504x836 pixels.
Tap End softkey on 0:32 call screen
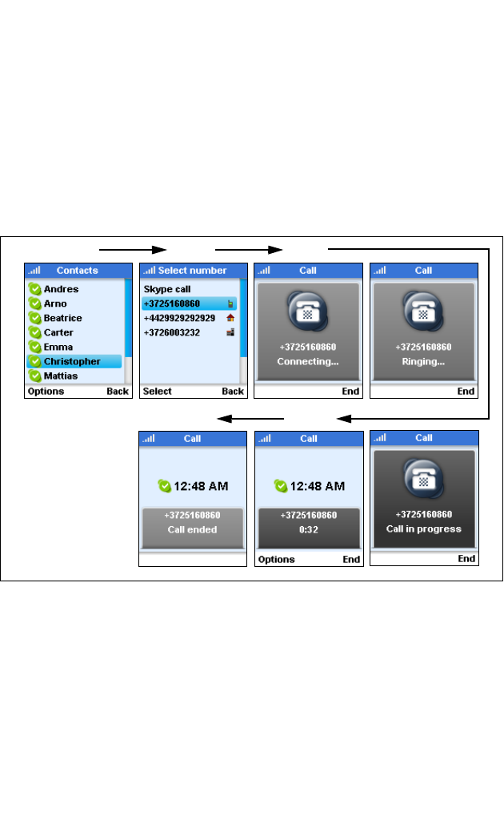pos(351,559)
